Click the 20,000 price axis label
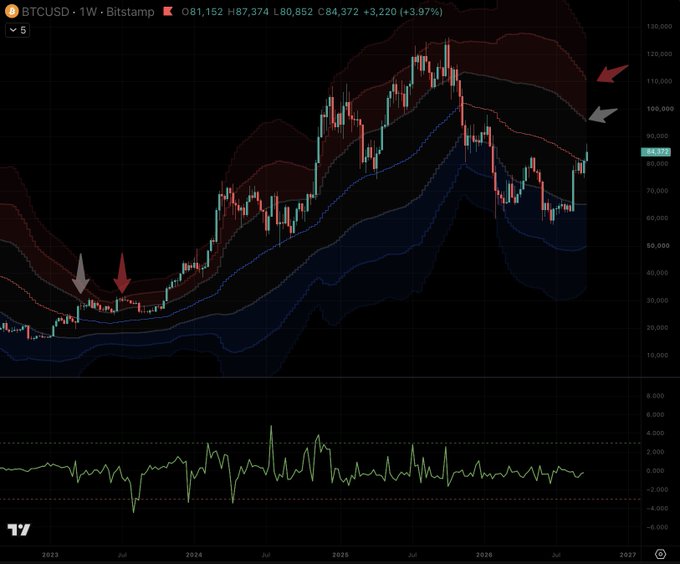680x564 pixels. (657, 328)
